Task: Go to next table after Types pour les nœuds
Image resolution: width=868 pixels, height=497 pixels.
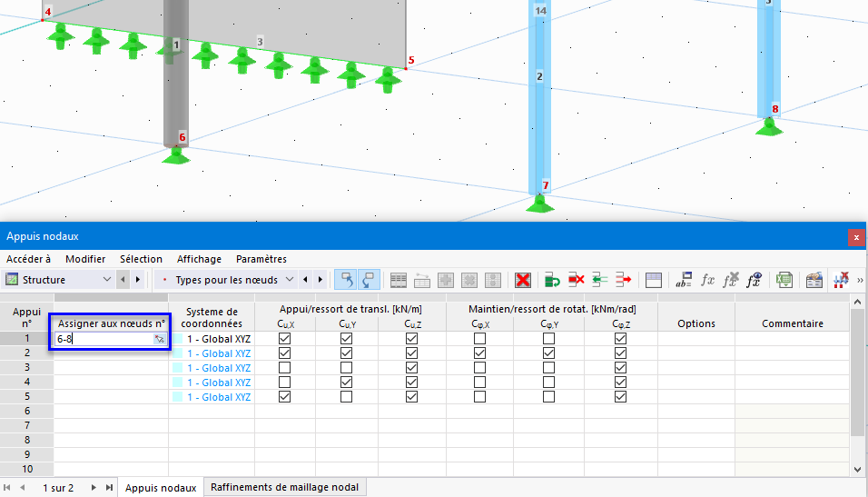Action: 321,280
